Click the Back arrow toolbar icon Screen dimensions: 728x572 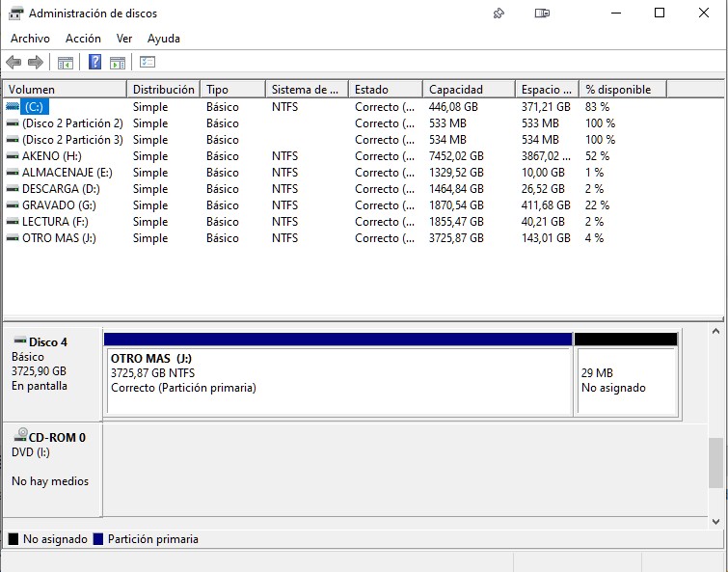click(x=13, y=62)
